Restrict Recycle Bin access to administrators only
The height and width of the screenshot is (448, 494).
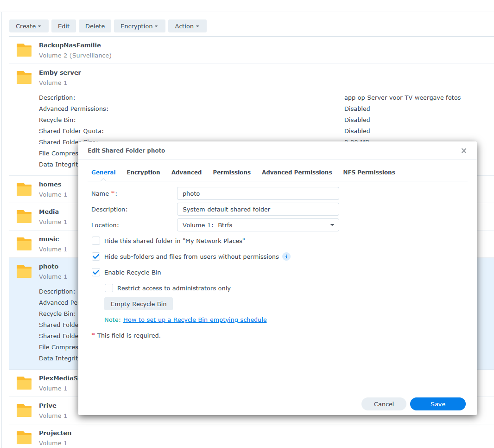[x=108, y=288]
